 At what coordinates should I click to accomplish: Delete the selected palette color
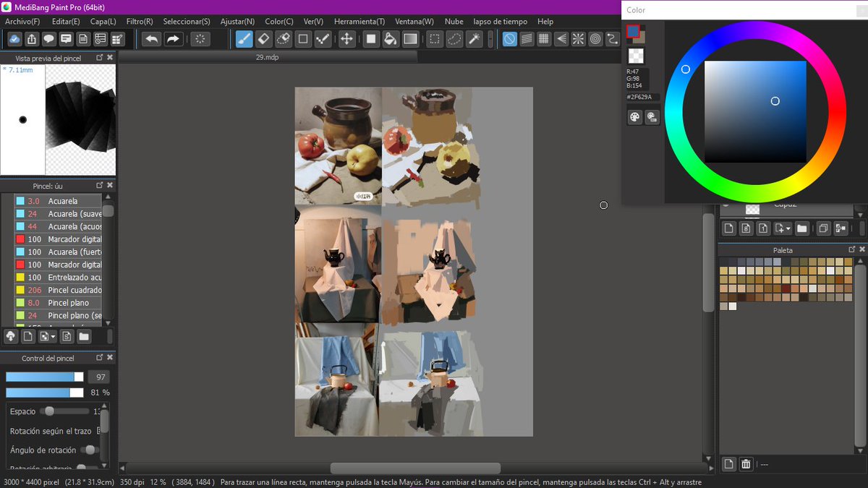746,464
